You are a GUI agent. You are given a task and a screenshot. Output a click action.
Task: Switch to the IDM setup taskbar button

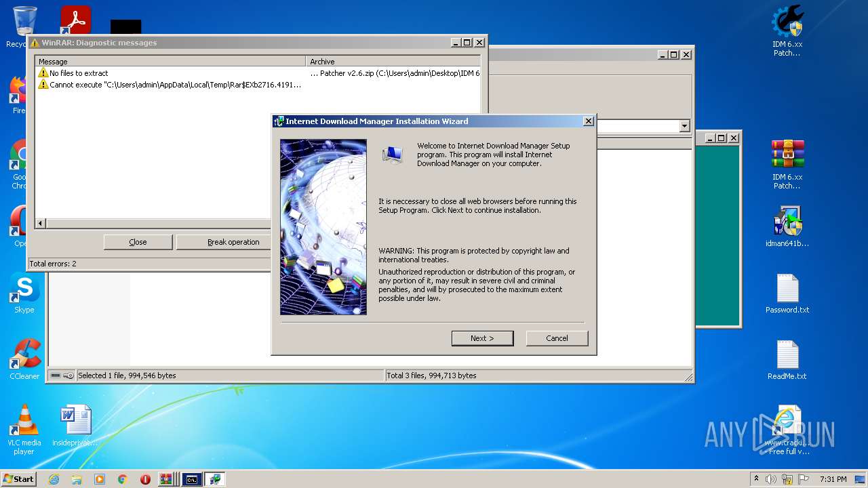[x=215, y=479]
